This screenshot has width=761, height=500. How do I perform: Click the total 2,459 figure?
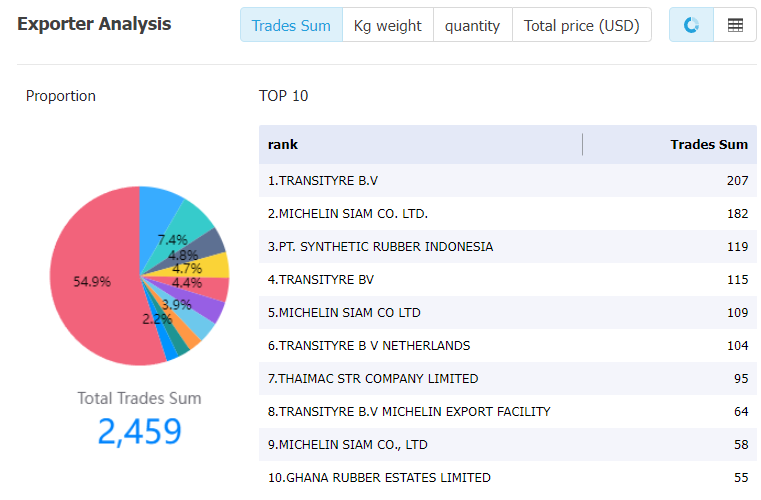(x=139, y=432)
